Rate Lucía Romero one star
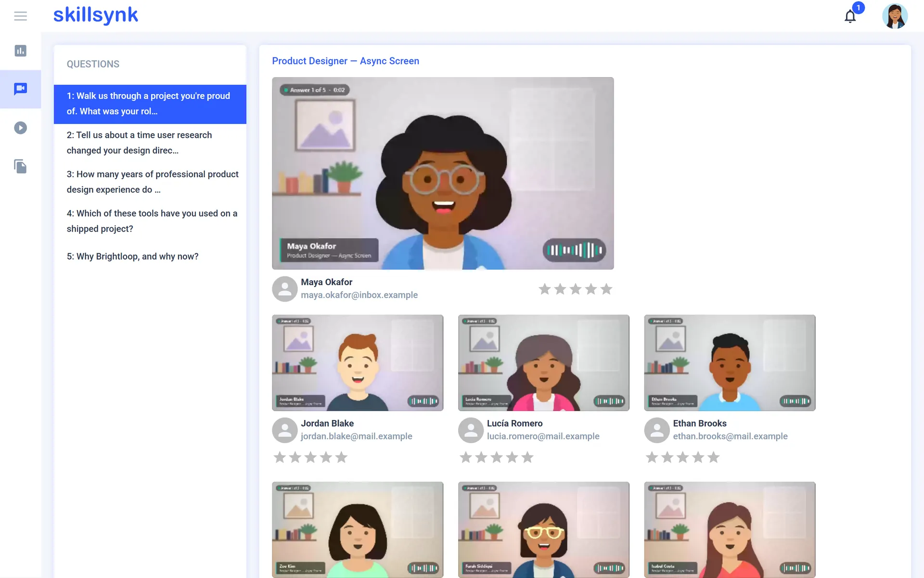Viewport: 924px width, 578px height. click(x=466, y=457)
